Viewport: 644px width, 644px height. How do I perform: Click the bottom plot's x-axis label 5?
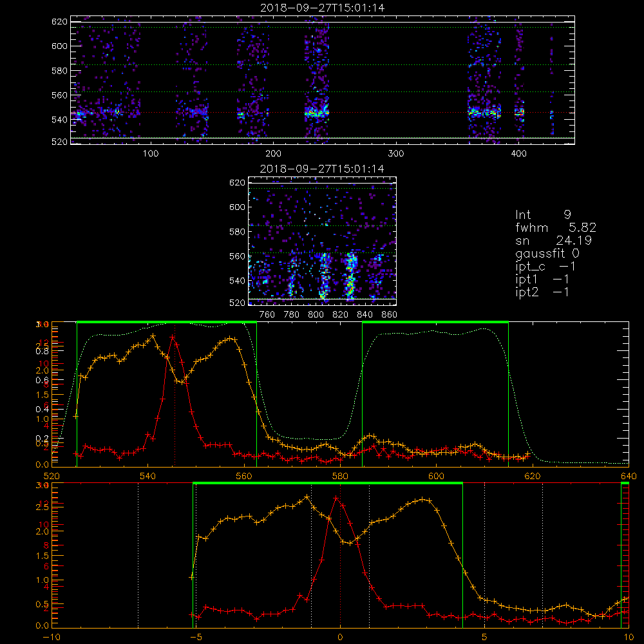(485, 638)
